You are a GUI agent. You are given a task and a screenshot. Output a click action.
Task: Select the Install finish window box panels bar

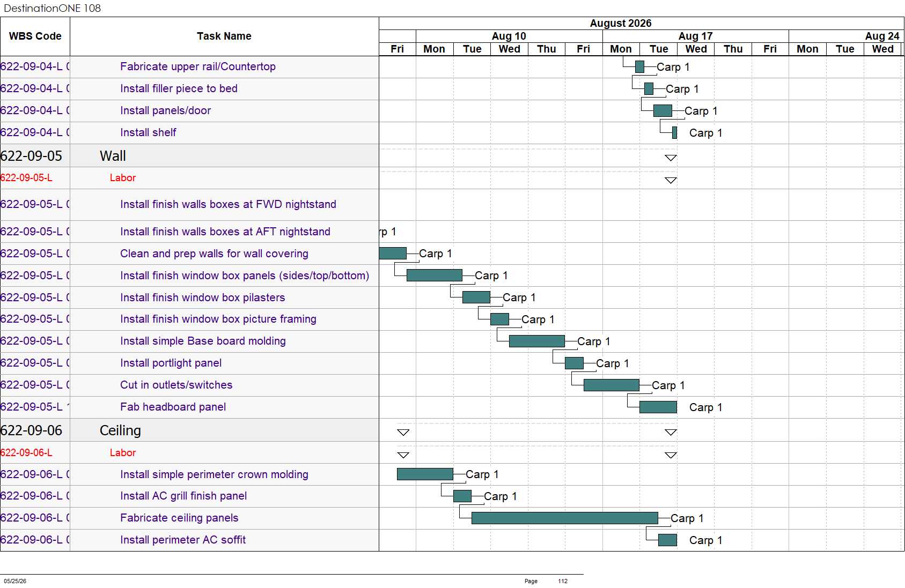[x=434, y=275]
